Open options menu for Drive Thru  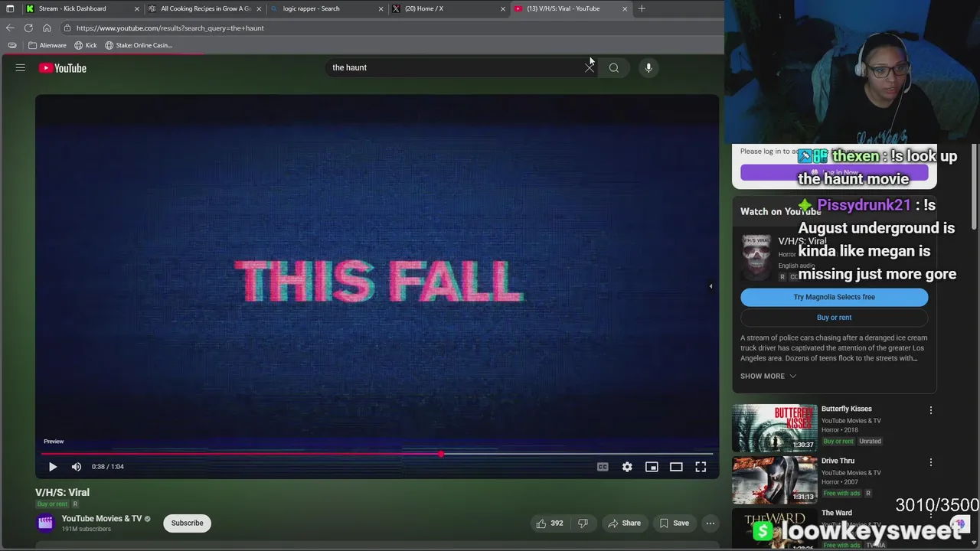[x=931, y=462]
